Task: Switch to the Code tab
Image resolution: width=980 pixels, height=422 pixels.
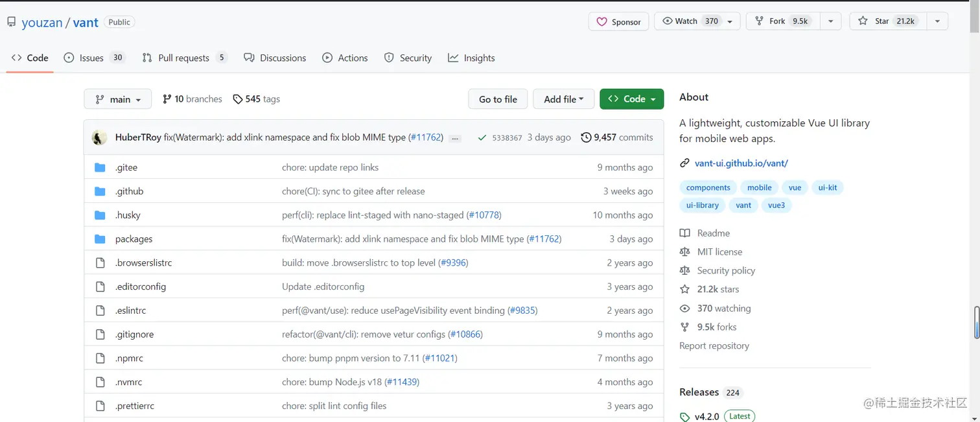Action: tap(30, 58)
